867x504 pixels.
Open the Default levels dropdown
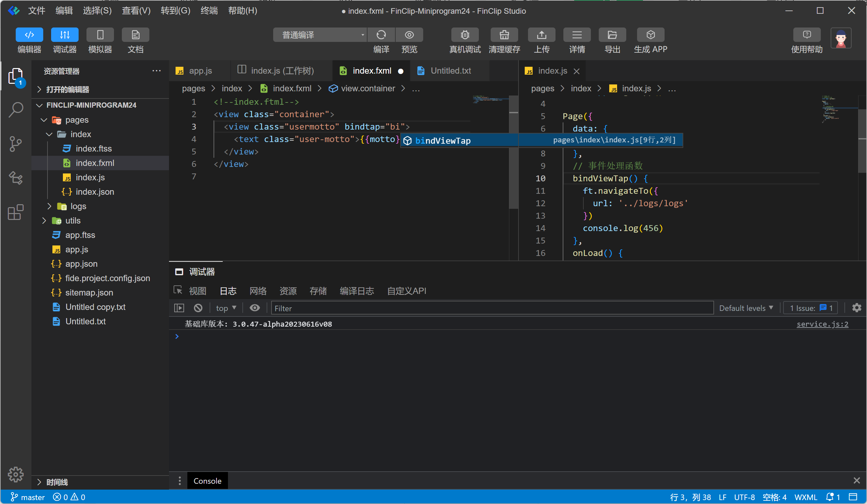745,308
